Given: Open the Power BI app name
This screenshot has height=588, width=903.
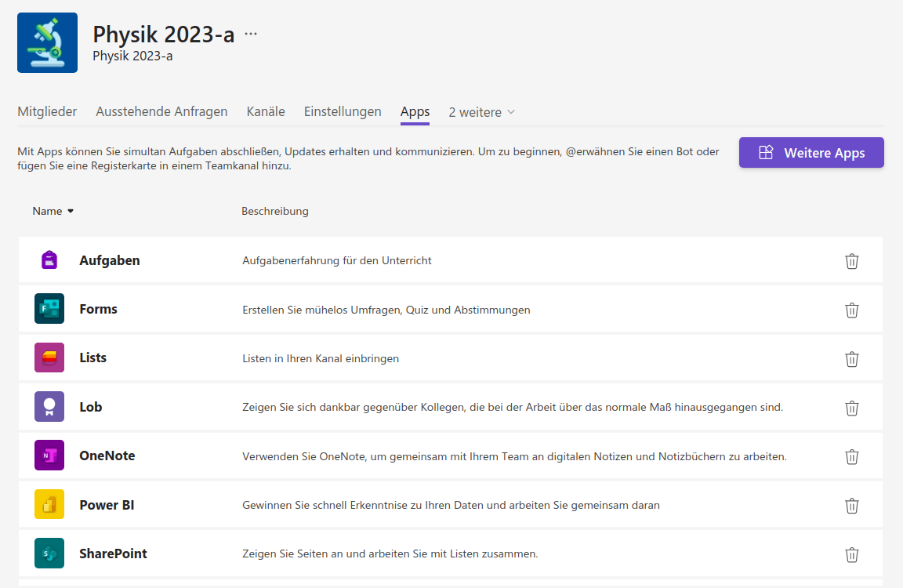Looking at the screenshot, I should (x=107, y=505).
